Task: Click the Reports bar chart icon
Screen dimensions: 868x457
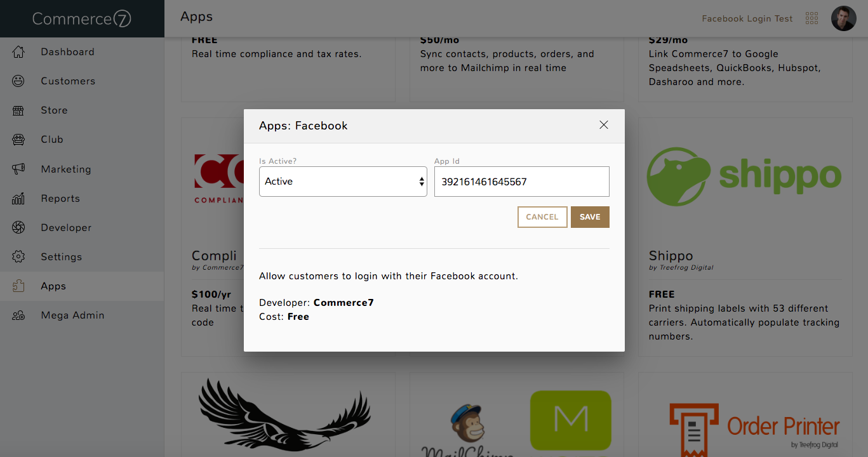Action: [x=18, y=199]
